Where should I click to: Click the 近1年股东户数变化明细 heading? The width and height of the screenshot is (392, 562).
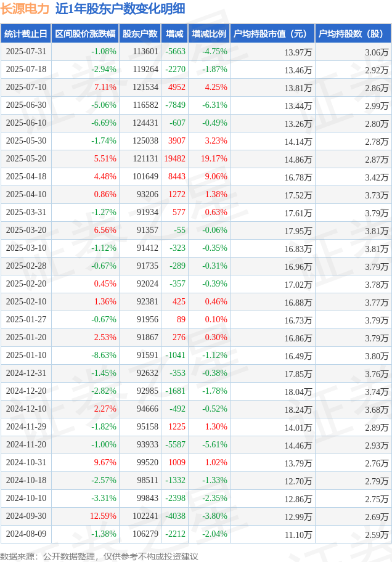click(x=120, y=9)
